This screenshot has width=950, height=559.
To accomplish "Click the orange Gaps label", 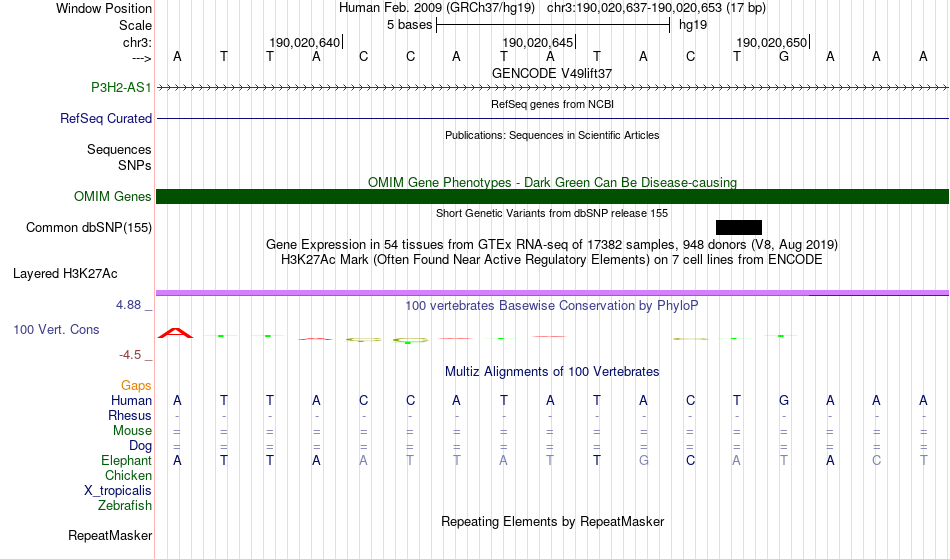I will click(136, 386).
